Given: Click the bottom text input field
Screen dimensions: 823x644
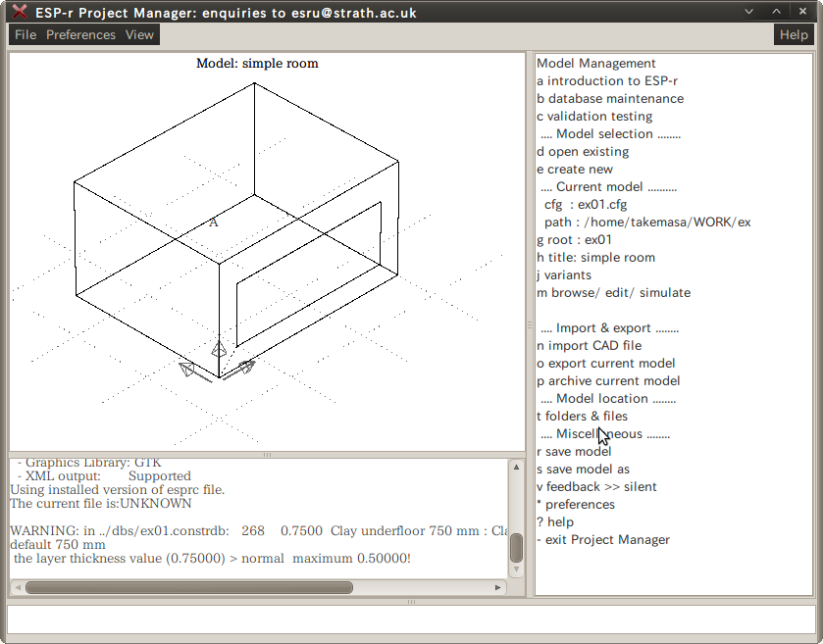Looking at the screenshot, I should click(411, 619).
